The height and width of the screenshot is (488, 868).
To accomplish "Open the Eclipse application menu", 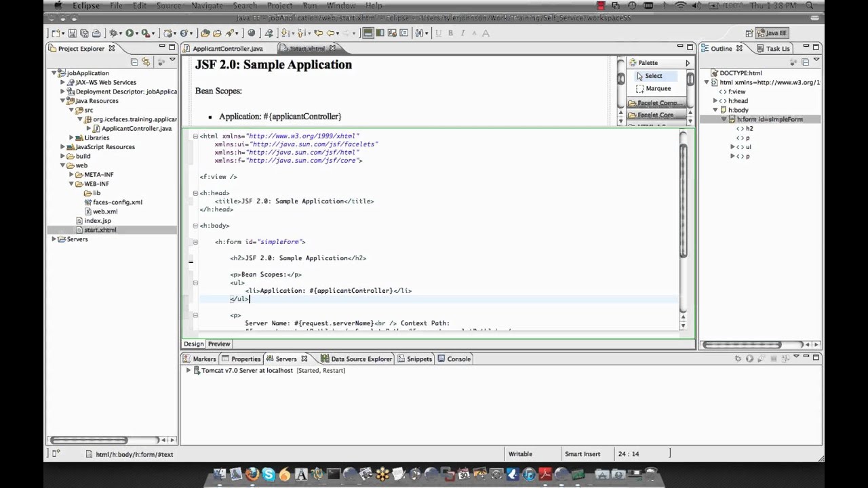I will point(86,5).
